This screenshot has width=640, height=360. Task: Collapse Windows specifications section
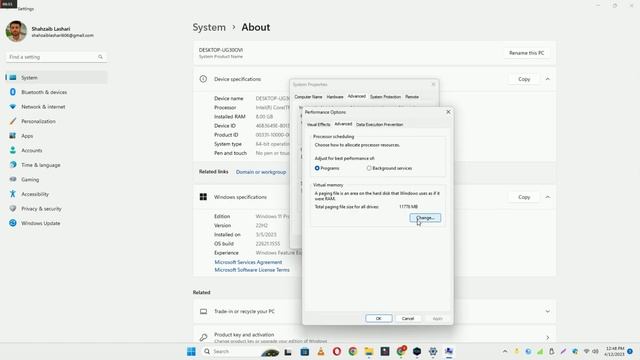pos(548,197)
